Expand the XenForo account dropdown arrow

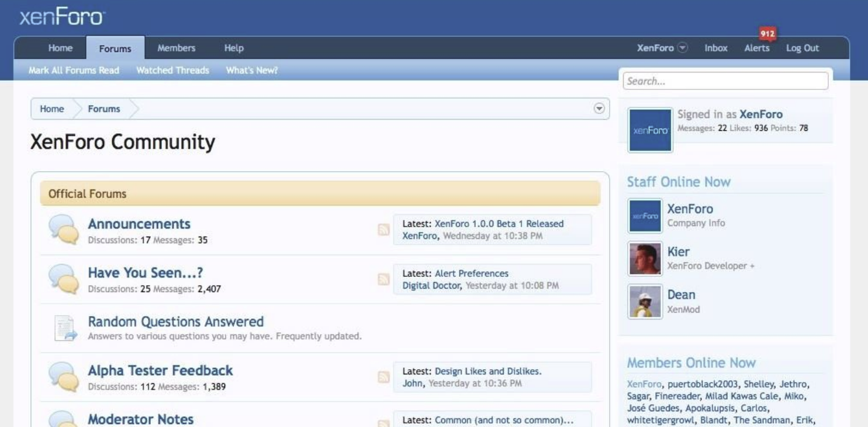coord(682,48)
